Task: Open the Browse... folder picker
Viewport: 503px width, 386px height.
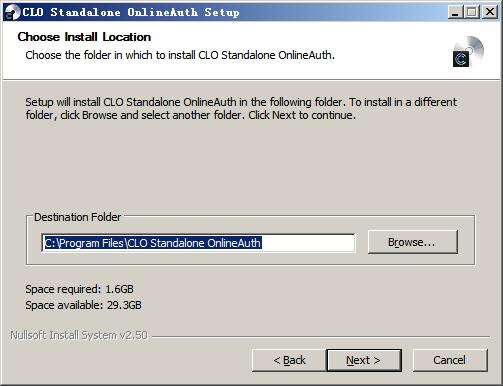Action: click(413, 242)
